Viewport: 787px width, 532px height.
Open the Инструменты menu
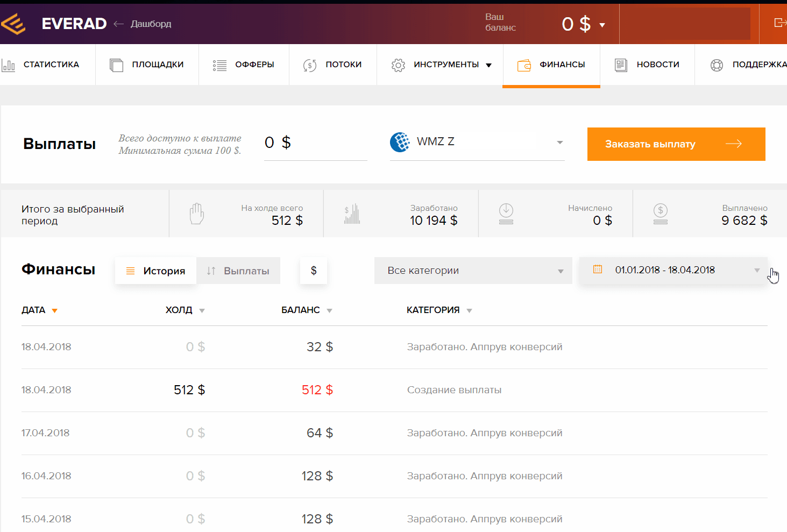click(x=441, y=65)
